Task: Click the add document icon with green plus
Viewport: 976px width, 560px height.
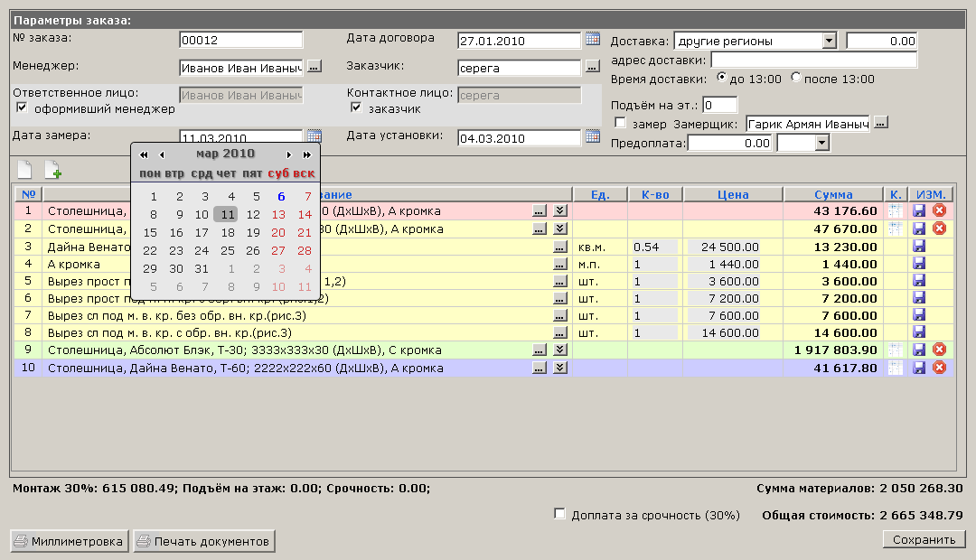Action: tap(53, 169)
